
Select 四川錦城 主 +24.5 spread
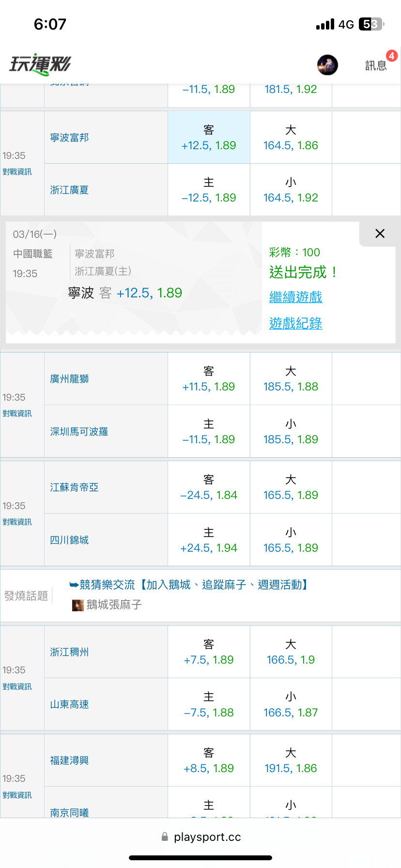click(x=209, y=541)
